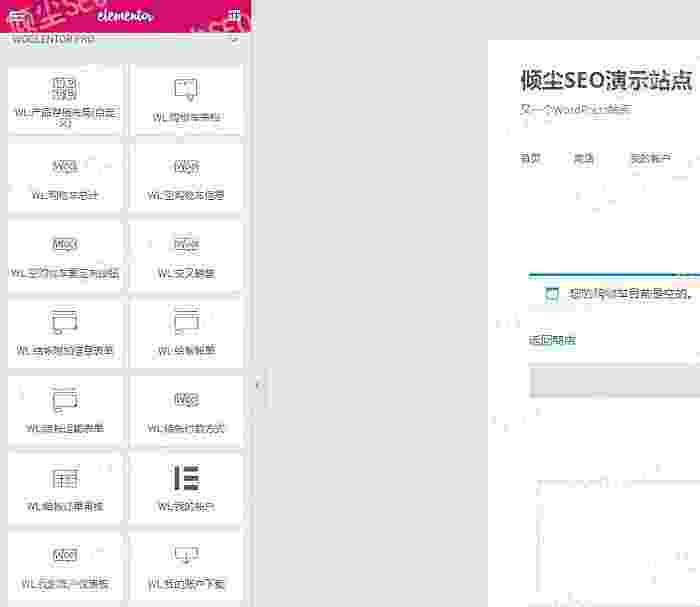Select the WL empty cart redirect button widget
Screen dimensions: 700x607
pyautogui.click(x=65, y=255)
